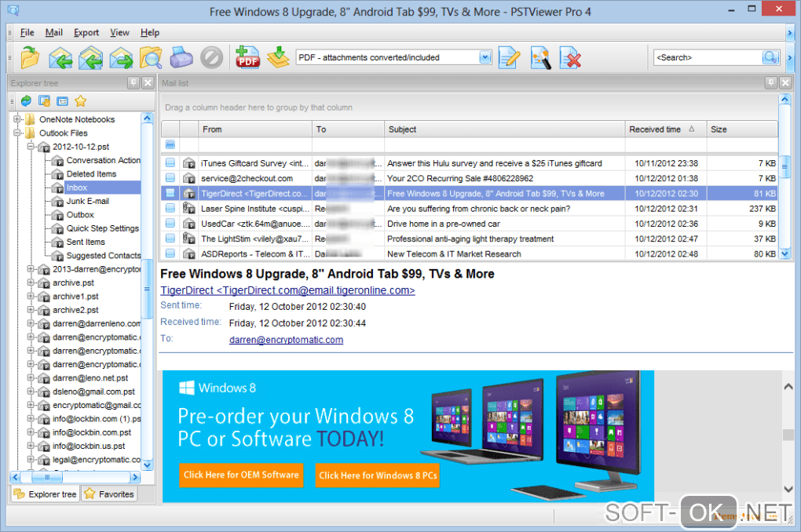The height and width of the screenshot is (532, 801).
Task: Click Here for Windows 8 PCs button
Action: point(378,476)
